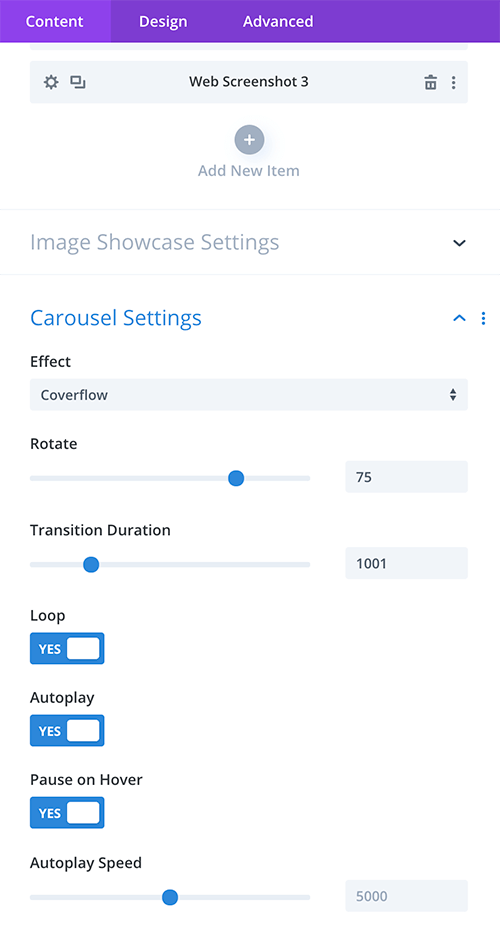Open more options for Web Screenshot 3
This screenshot has width=500, height=947.
click(x=454, y=82)
